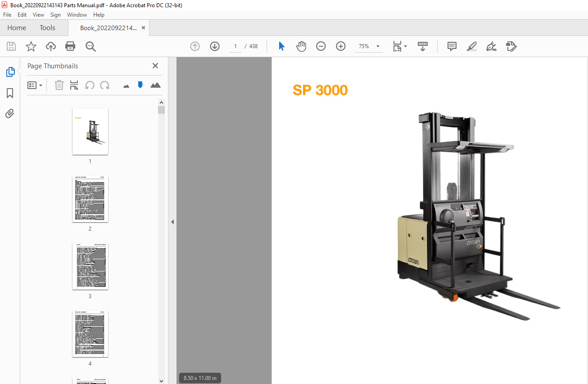Click the page number input field
The image size is (588, 384).
(x=235, y=46)
